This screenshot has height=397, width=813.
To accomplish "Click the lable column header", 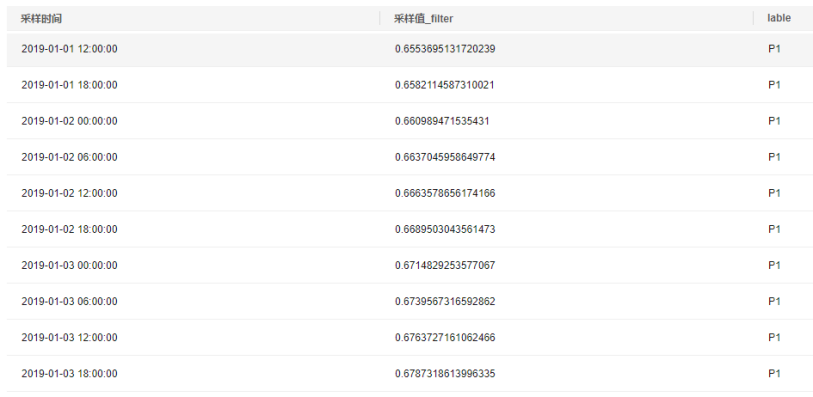I will (779, 18).
